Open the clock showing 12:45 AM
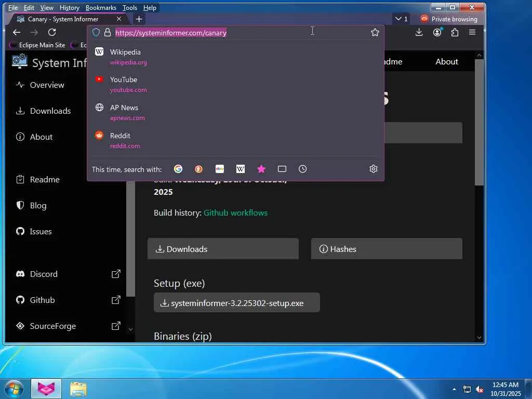The height and width of the screenshot is (399, 532). [x=506, y=389]
